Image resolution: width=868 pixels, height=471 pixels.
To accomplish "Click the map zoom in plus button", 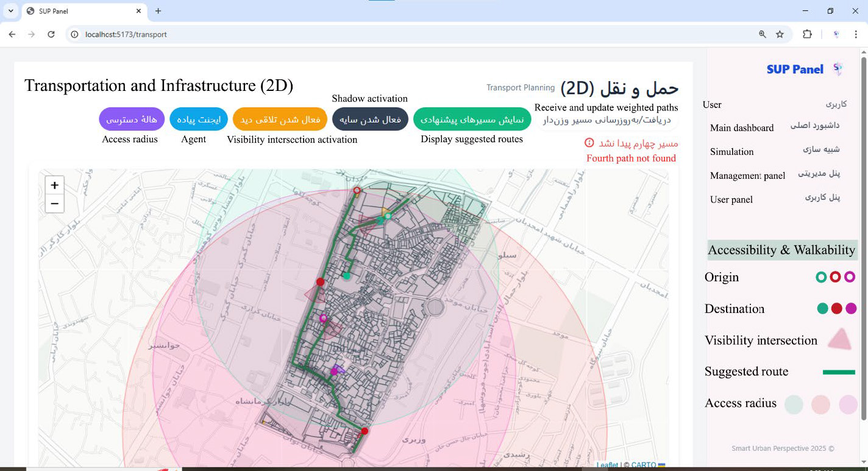I will [54, 185].
